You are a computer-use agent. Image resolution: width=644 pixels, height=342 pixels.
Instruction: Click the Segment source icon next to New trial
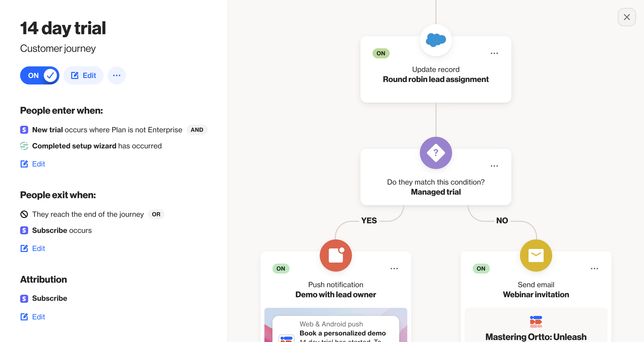[24, 130]
